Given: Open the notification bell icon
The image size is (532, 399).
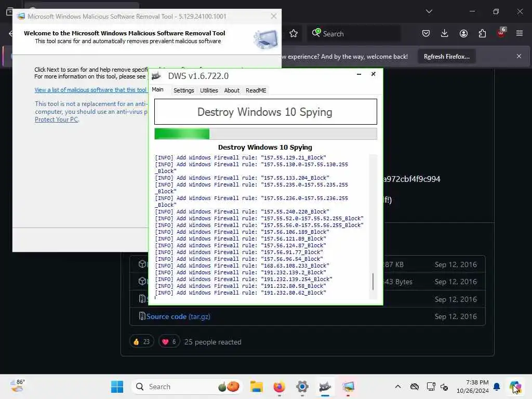Looking at the screenshot, I should coord(497,387).
